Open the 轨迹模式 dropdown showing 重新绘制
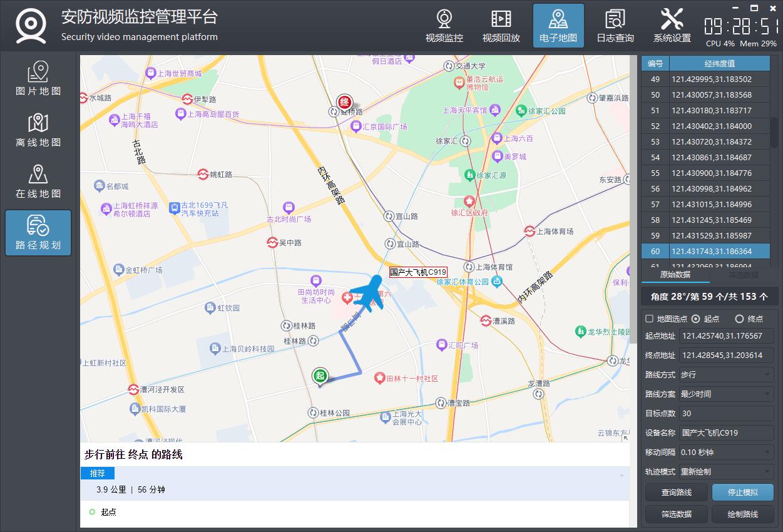The image size is (783, 532). click(x=726, y=471)
